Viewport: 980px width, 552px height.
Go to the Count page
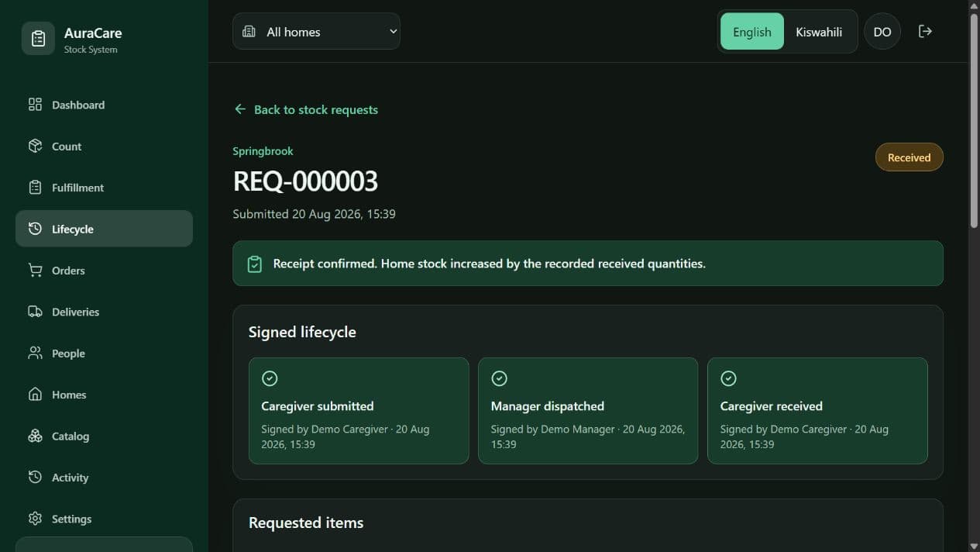pos(104,146)
